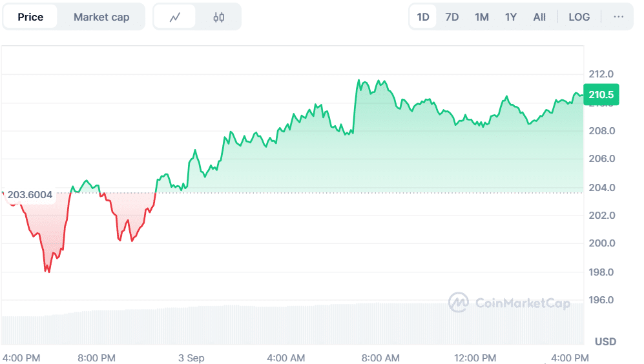Click the 212.0 price axis label
Screen dimensions: 644x364
point(601,74)
